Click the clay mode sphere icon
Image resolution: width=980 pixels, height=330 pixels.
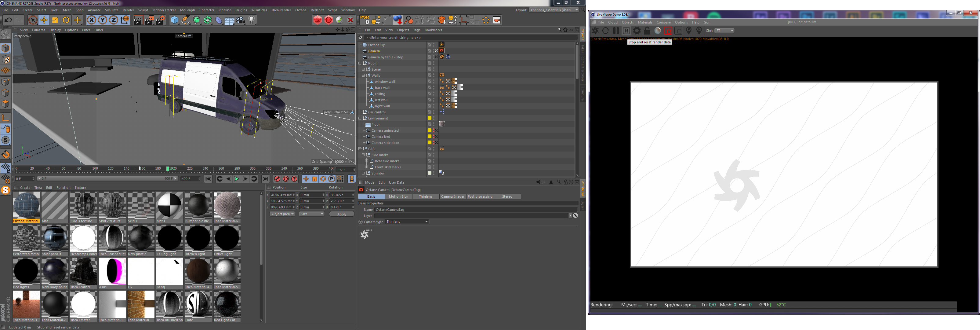[x=657, y=31]
